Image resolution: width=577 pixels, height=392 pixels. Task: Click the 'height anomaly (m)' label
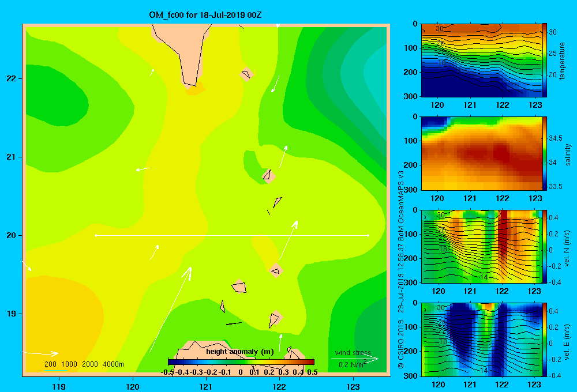[x=240, y=352]
